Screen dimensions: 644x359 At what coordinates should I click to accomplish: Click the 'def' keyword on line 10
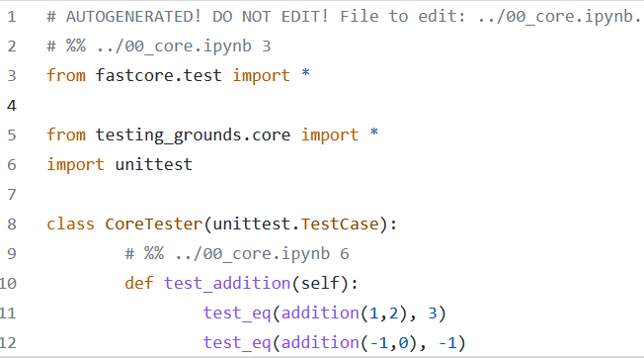point(139,284)
